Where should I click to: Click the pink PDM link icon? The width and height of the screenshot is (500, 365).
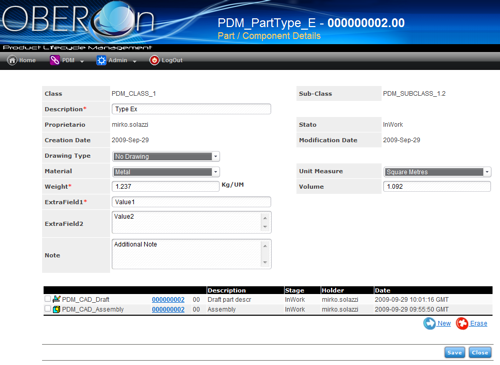[55, 60]
